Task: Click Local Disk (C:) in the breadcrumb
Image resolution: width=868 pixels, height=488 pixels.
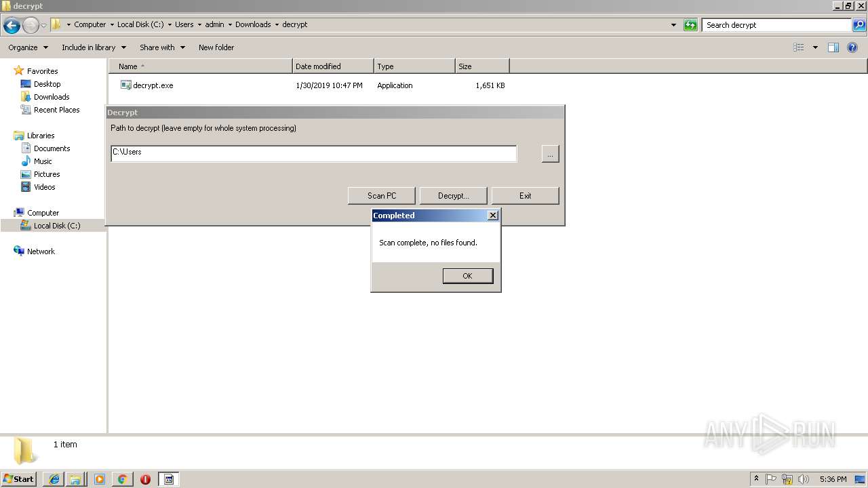Action: pos(140,24)
